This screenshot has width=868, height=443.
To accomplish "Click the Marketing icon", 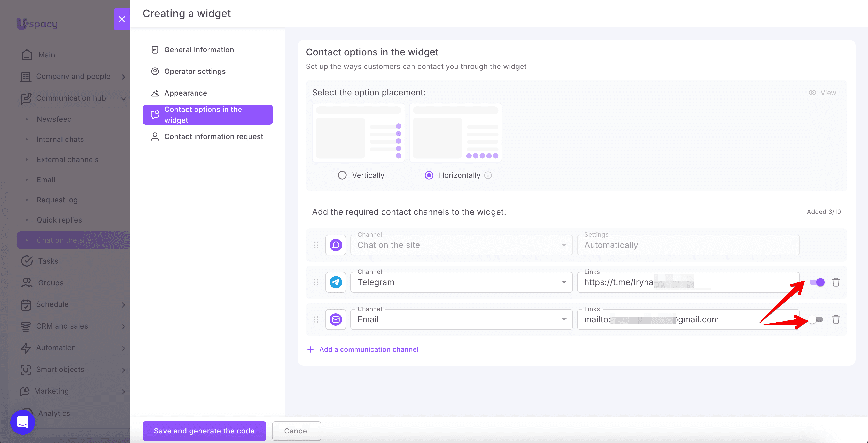I will (x=25, y=391).
